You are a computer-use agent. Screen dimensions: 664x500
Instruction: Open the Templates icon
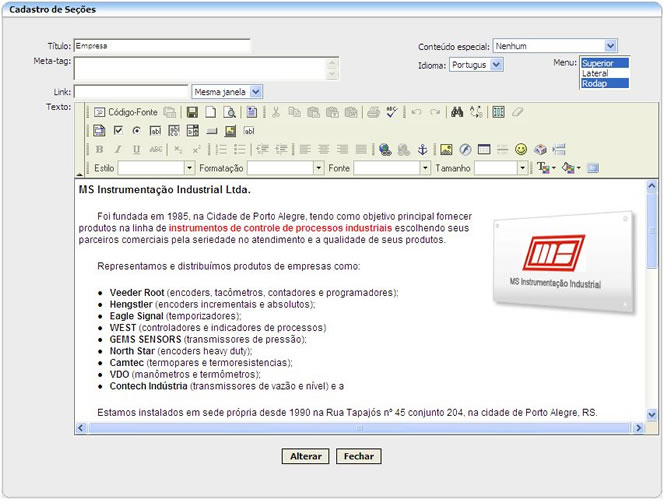pyautogui.click(x=252, y=112)
